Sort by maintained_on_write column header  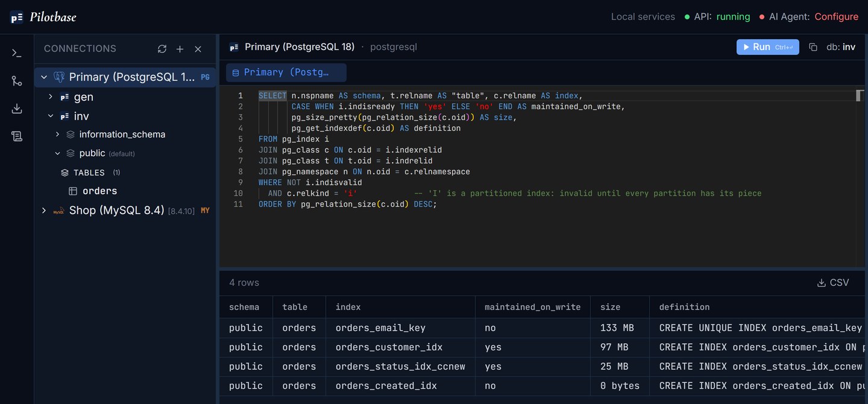click(x=533, y=307)
